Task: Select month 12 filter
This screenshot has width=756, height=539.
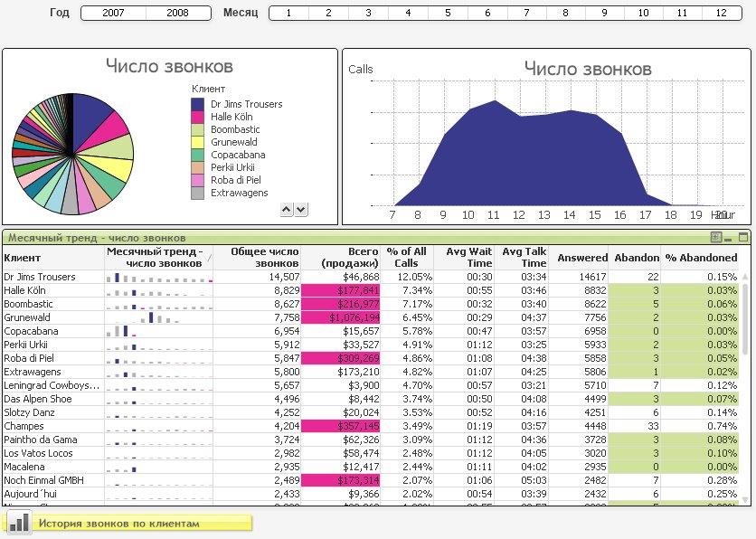Action: (722, 13)
